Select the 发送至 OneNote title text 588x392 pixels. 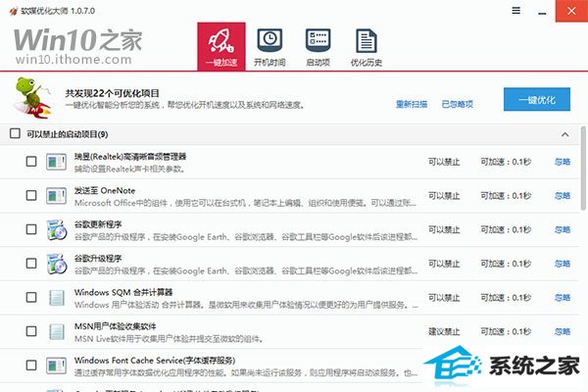click(105, 190)
